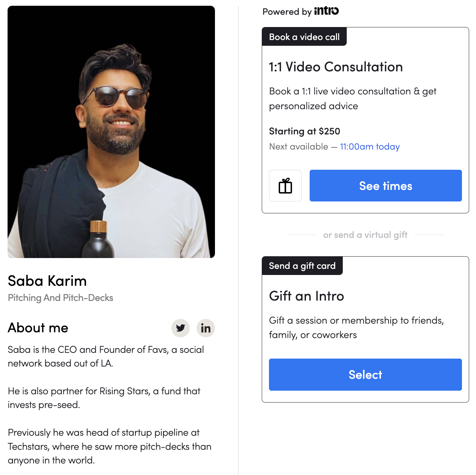Click the Intro logo at top
This screenshot has width=476, height=475.
point(326,11)
